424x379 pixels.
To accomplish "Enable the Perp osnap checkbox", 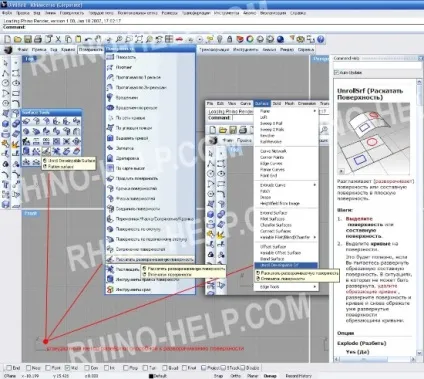I will pyautogui.click(x=126, y=368).
